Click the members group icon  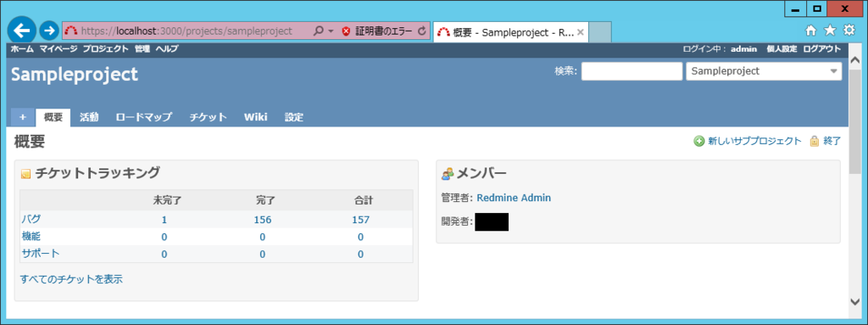[x=448, y=174]
